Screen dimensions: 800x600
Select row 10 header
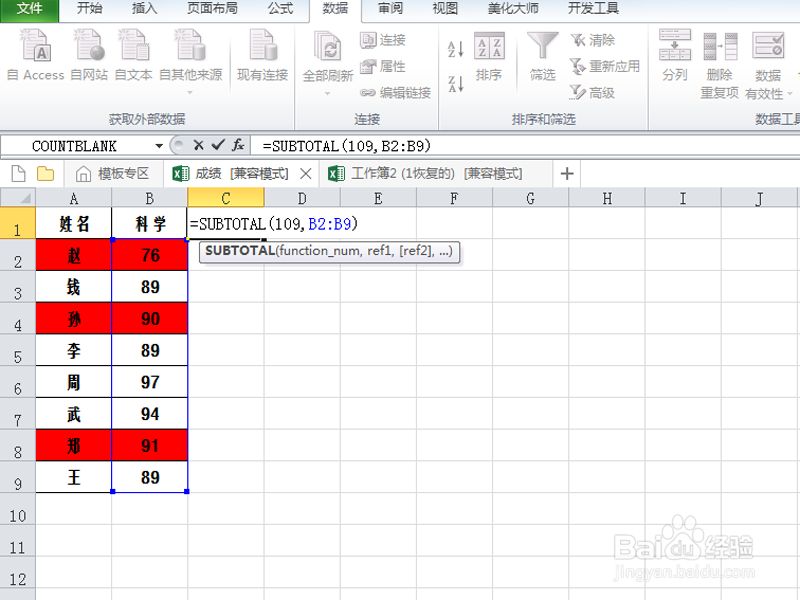(x=17, y=509)
